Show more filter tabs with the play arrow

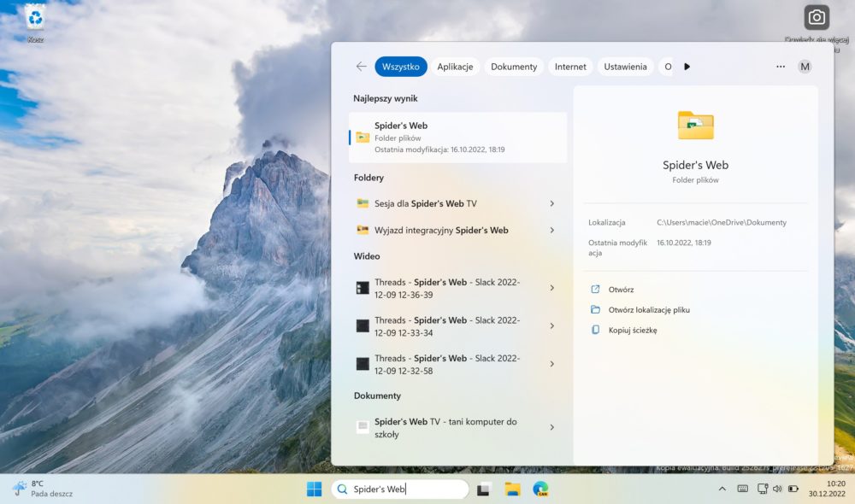(x=687, y=67)
